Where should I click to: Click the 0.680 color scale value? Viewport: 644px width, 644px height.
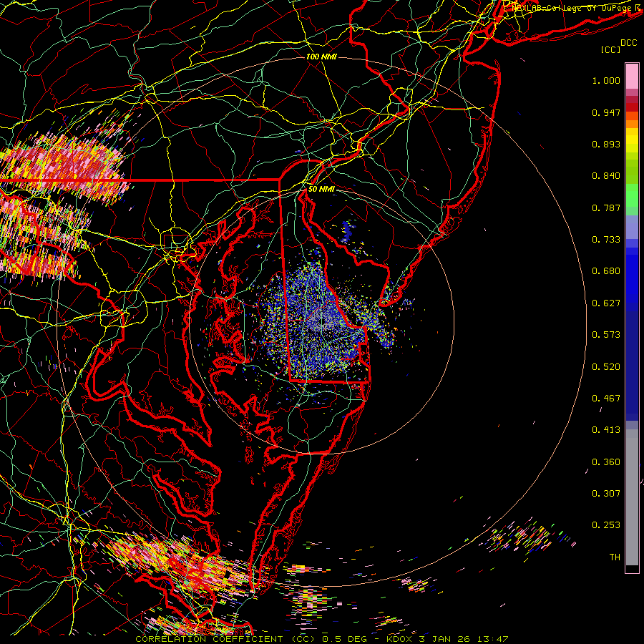point(606,271)
